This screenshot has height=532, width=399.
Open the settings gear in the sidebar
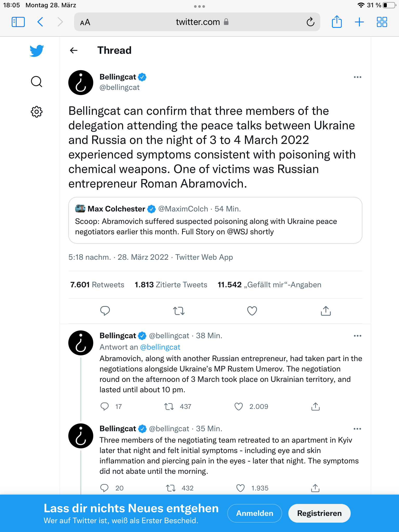click(37, 112)
